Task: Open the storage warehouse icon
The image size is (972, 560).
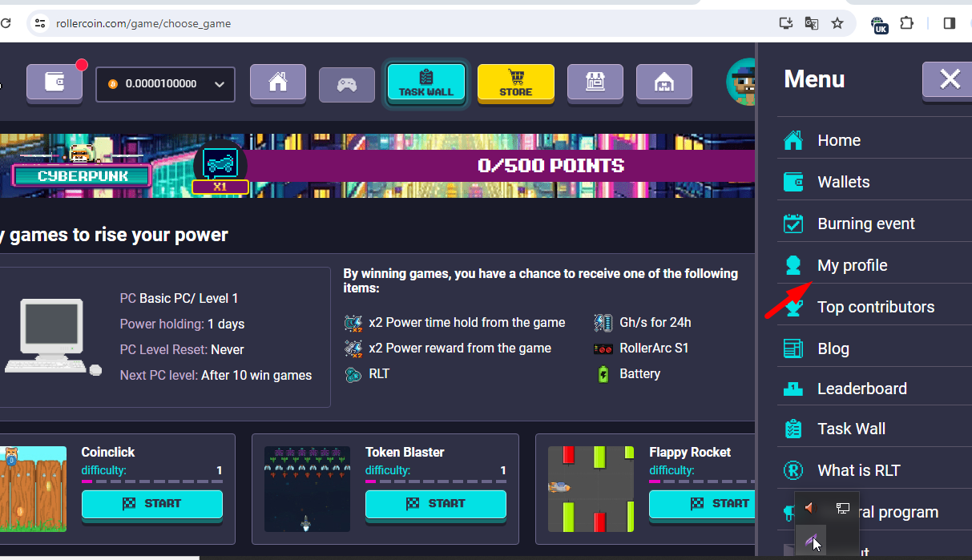Action: coord(664,83)
